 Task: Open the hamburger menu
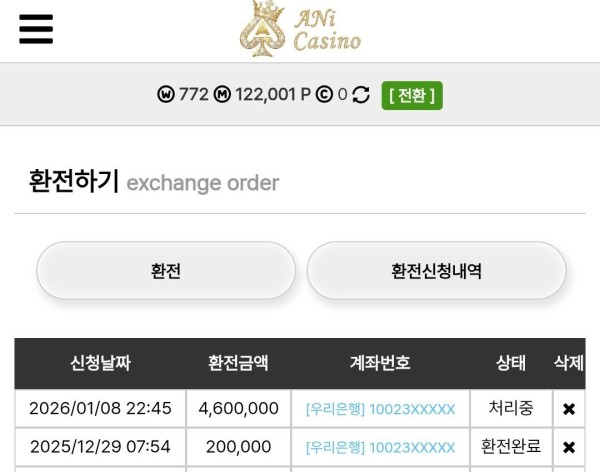[x=36, y=29]
